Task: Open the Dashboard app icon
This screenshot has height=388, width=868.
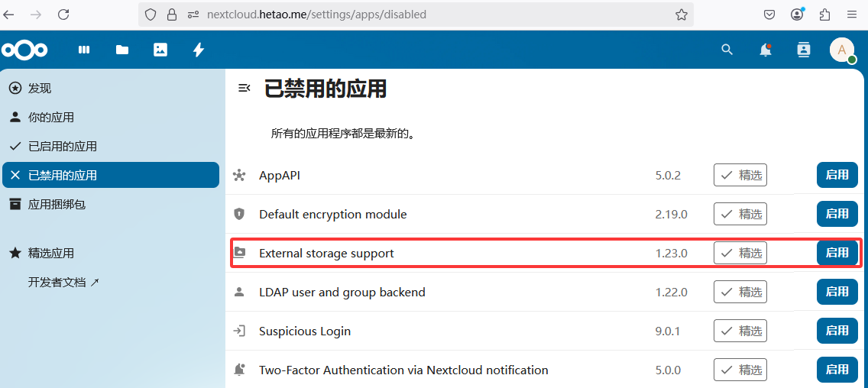Action: coord(84,50)
